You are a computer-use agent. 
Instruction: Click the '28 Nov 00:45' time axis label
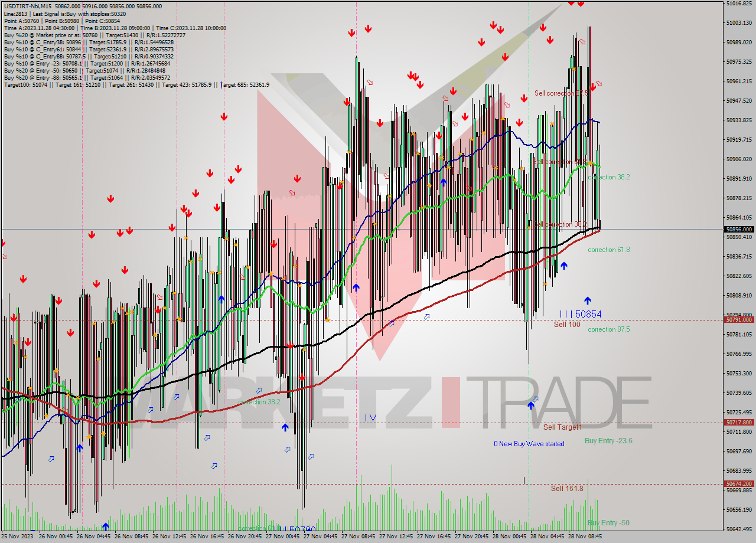click(x=510, y=537)
